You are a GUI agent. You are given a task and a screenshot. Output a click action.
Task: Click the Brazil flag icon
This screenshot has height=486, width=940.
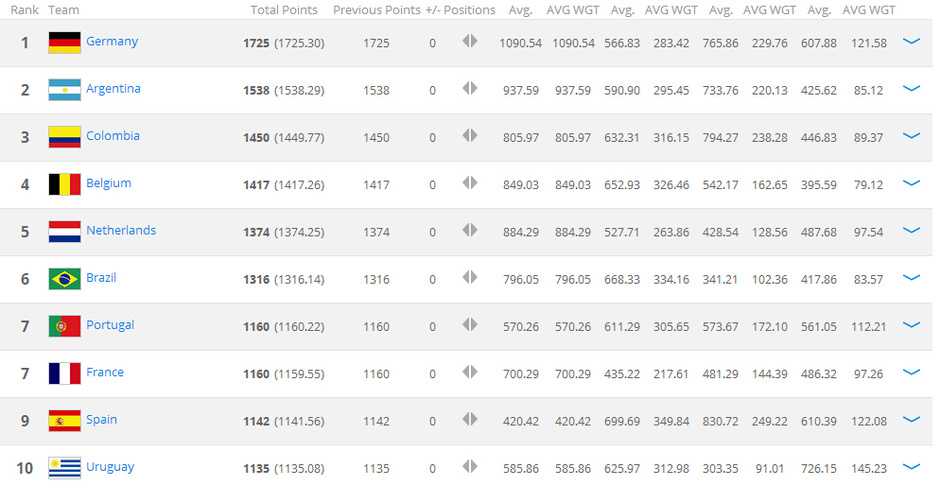pos(64,278)
